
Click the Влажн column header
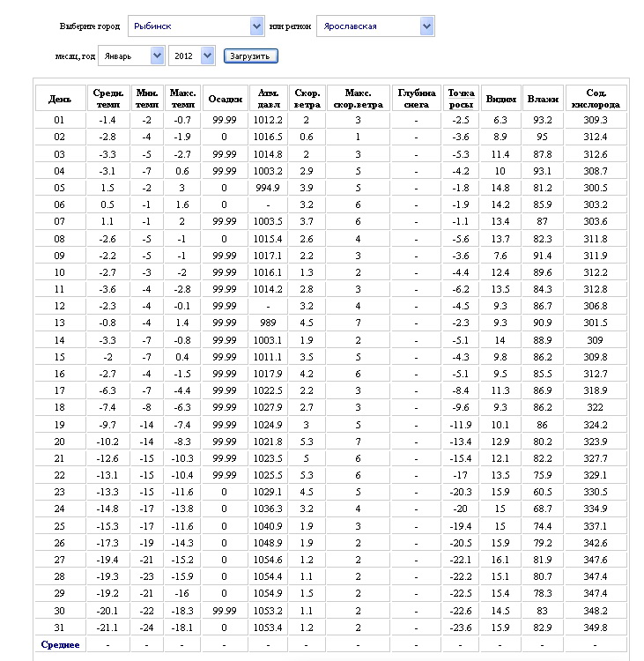tap(543, 99)
